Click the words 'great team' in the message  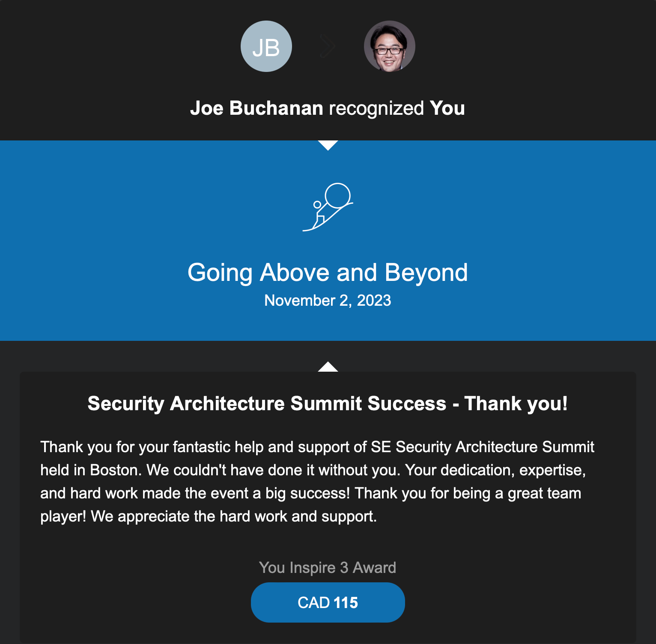544,493
